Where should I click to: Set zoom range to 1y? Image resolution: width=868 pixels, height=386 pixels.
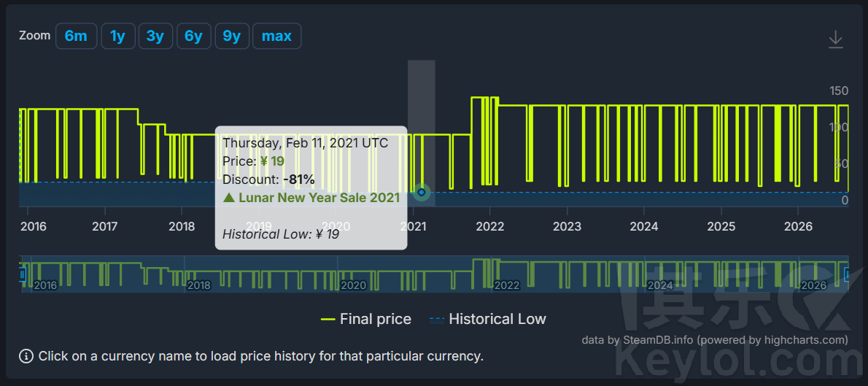[117, 36]
